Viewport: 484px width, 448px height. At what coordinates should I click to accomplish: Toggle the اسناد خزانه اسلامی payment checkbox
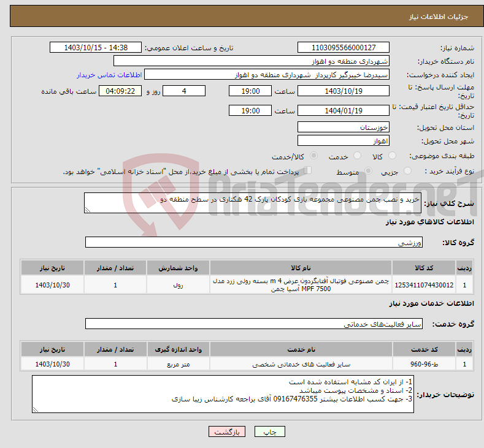click(x=308, y=170)
